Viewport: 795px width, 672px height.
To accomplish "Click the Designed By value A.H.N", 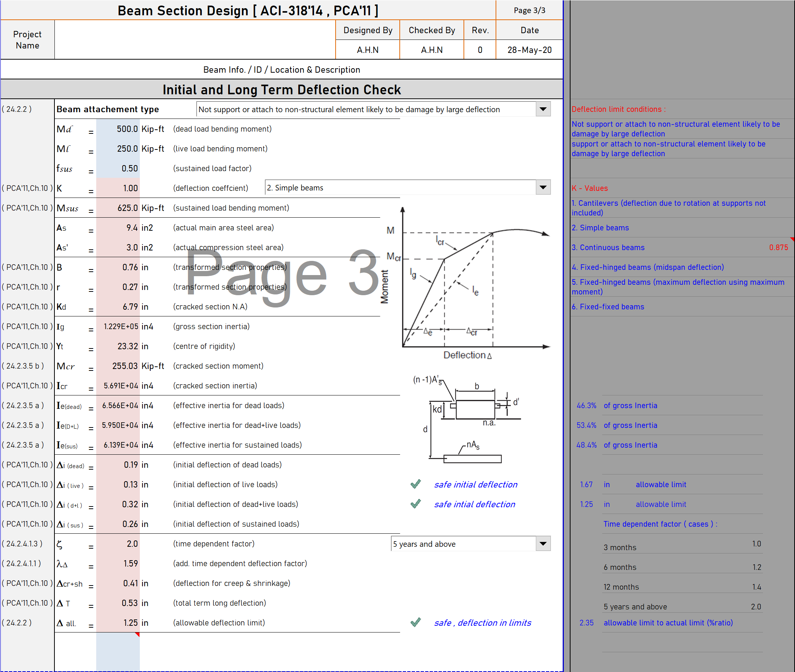I will coord(367,50).
